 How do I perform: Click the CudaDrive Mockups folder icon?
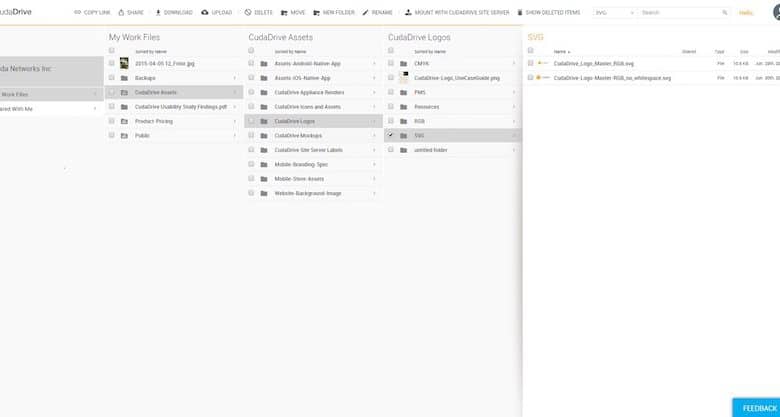point(264,136)
